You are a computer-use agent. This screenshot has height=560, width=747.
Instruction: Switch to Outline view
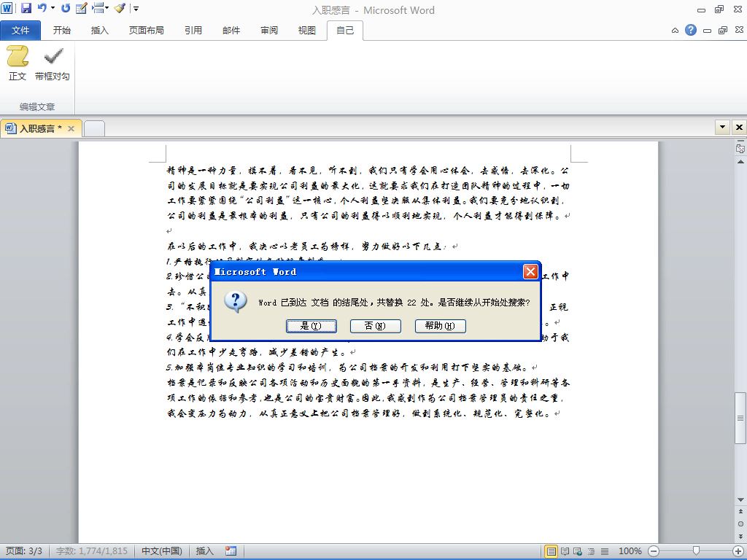tap(591, 551)
